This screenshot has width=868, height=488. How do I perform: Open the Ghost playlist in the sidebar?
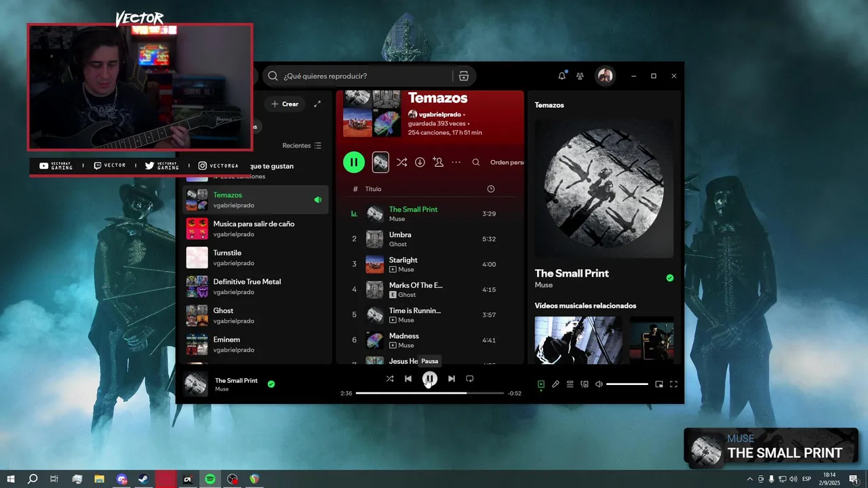(256, 315)
